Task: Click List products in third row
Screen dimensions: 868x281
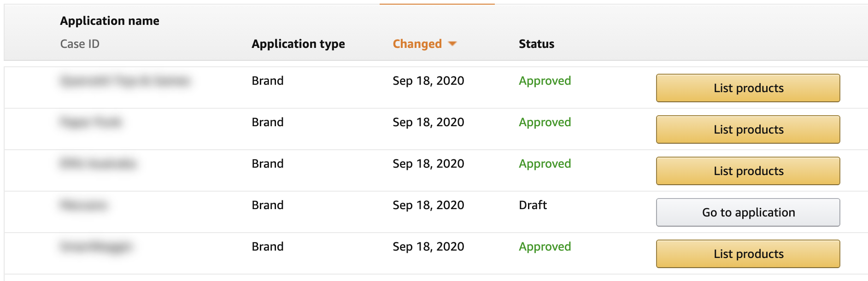Action: [x=748, y=171]
